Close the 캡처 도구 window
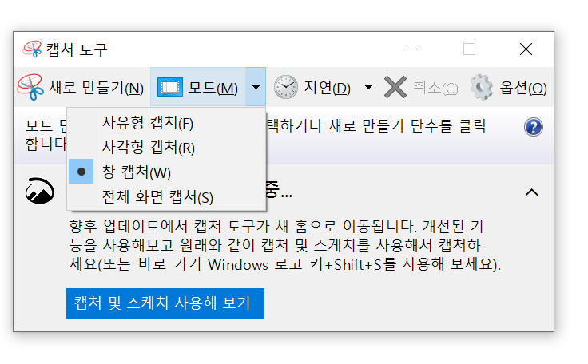The width and height of the screenshot is (588, 364). coord(526,49)
